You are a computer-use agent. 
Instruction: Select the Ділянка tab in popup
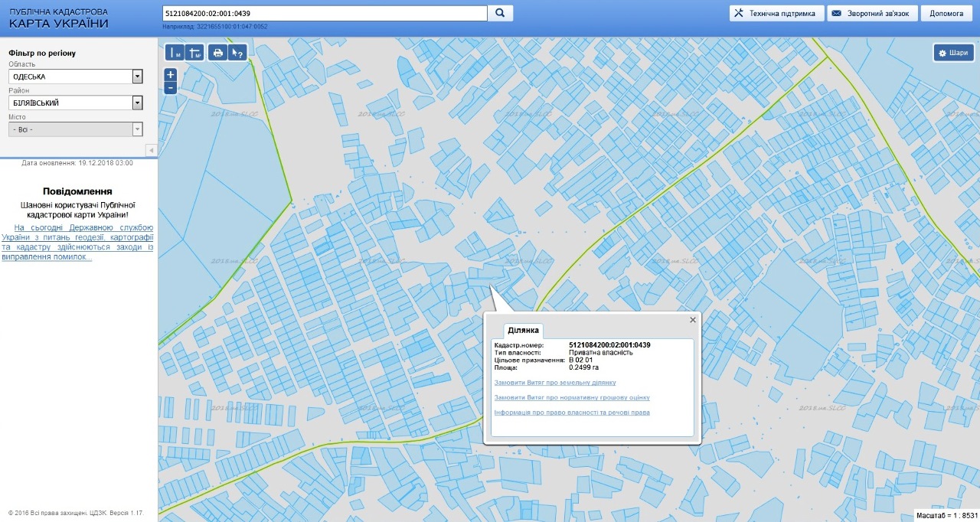(524, 331)
